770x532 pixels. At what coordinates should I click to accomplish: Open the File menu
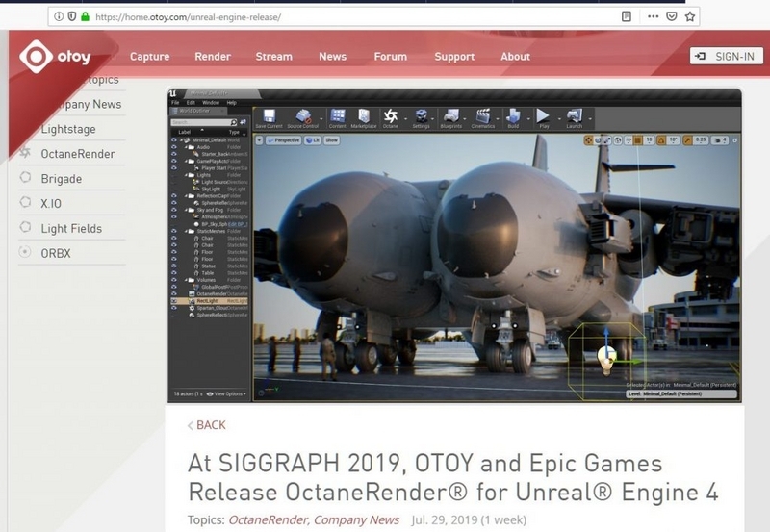175,103
